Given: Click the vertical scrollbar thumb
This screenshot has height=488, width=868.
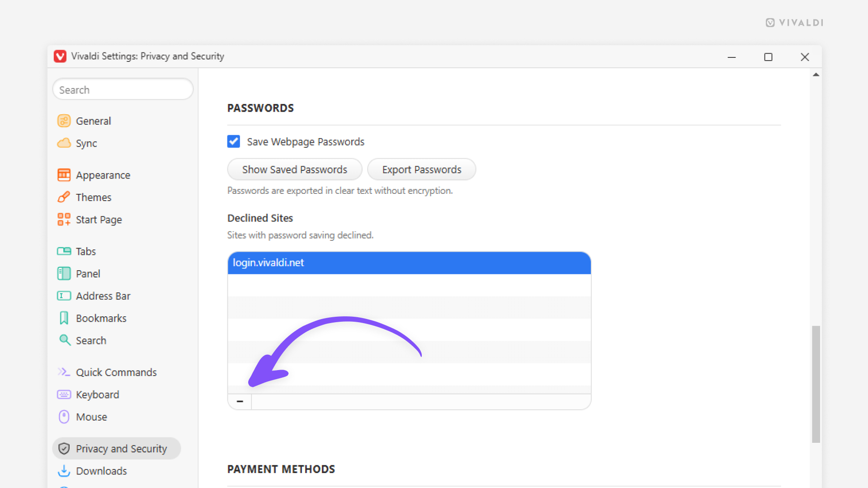Looking at the screenshot, I should (x=816, y=384).
